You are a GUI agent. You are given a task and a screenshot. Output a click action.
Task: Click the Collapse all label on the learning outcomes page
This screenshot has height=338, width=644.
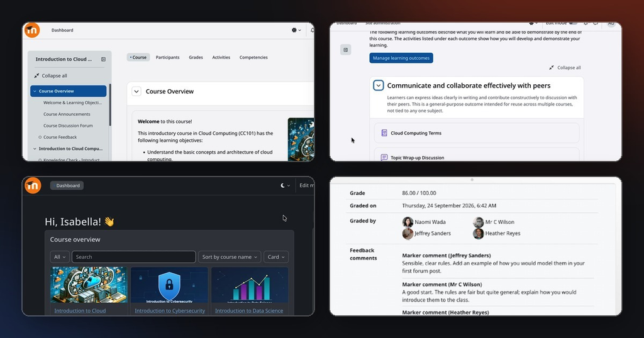pyautogui.click(x=569, y=68)
